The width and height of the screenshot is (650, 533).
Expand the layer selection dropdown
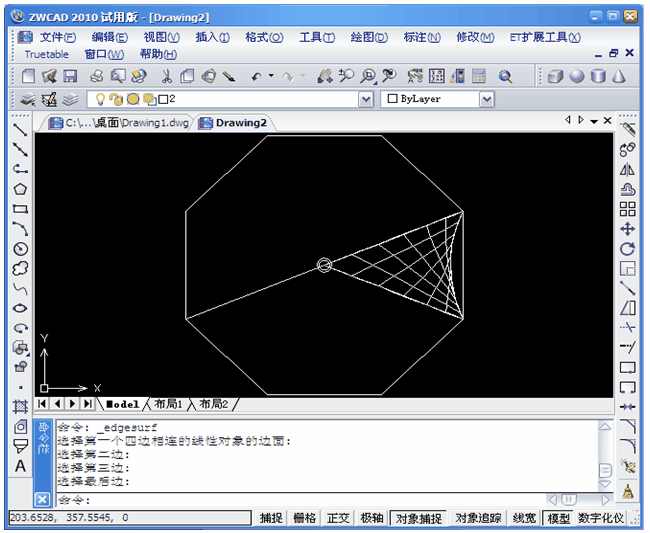[x=366, y=99]
